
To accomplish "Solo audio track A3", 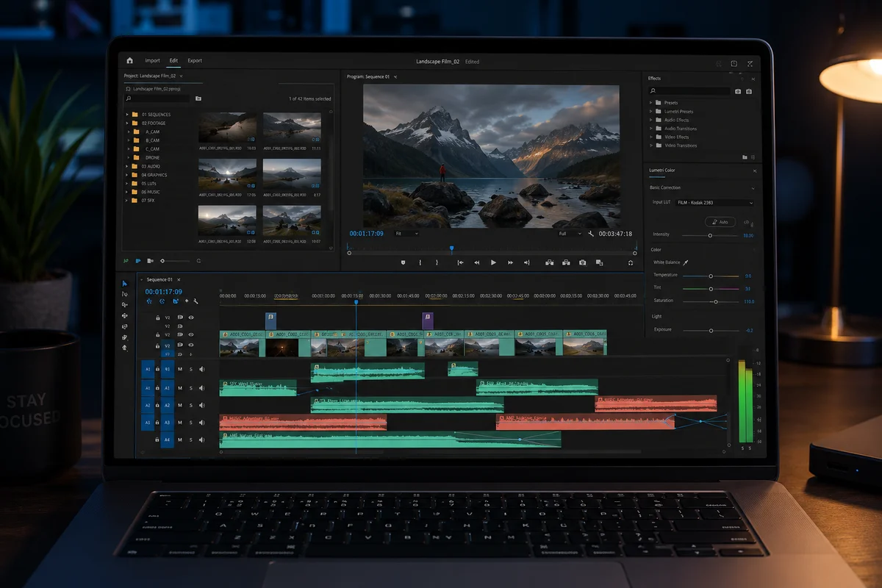I will (191, 423).
